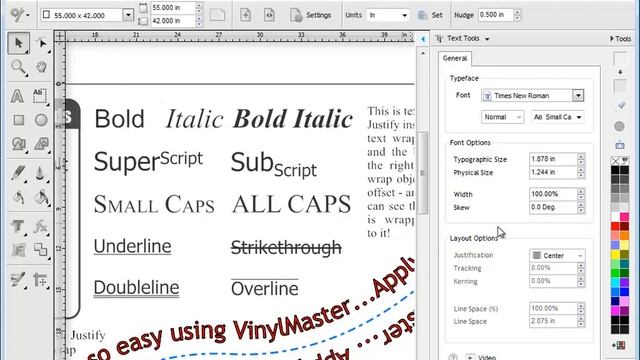Image resolution: width=640 pixels, height=360 pixels.
Task: Click the scroll up arrow of canvas
Action: (x=423, y=53)
